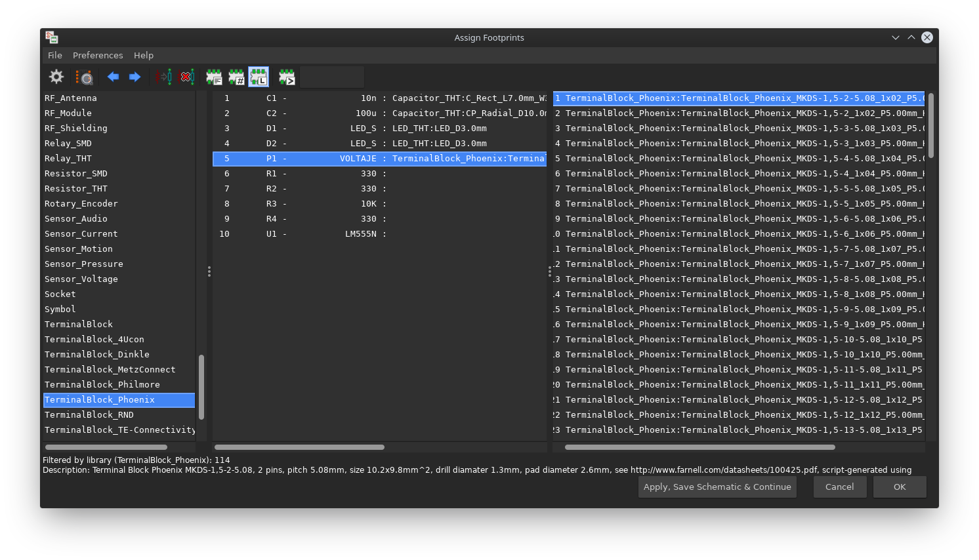Image resolution: width=979 pixels, height=560 pixels.
Task: Select component R4 330 row
Action: (380, 219)
